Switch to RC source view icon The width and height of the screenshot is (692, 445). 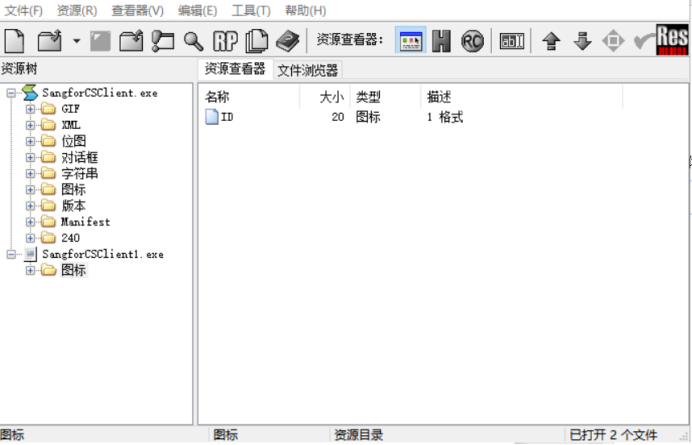click(472, 41)
